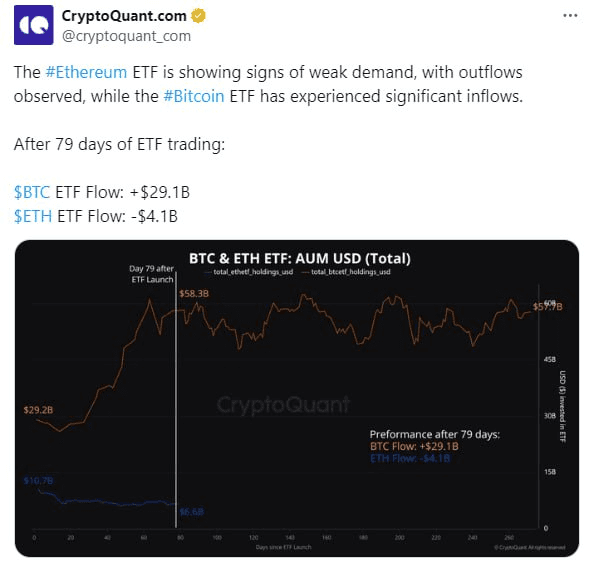Open the $ETH cashtag link
The height and width of the screenshot is (567, 594).
tap(33, 217)
